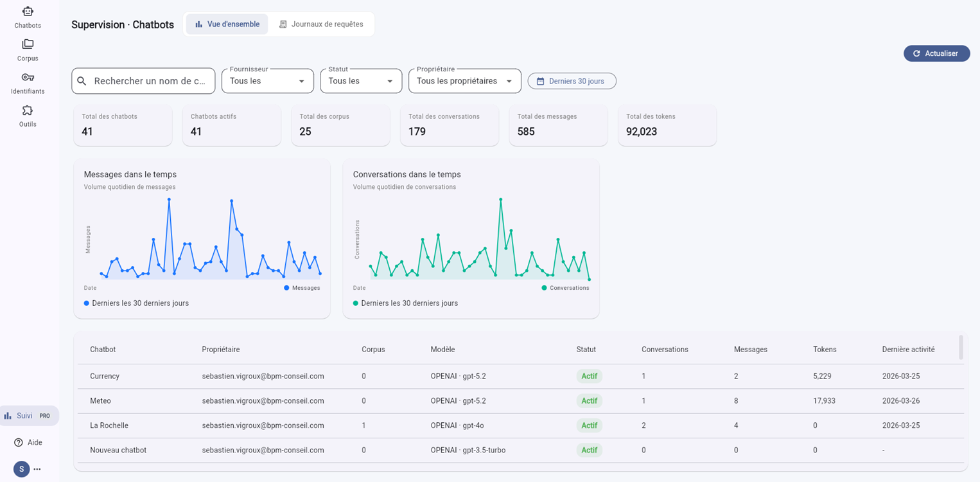Toggle the Messages legend item on chart
This screenshot has width=980, height=482.
(x=302, y=288)
